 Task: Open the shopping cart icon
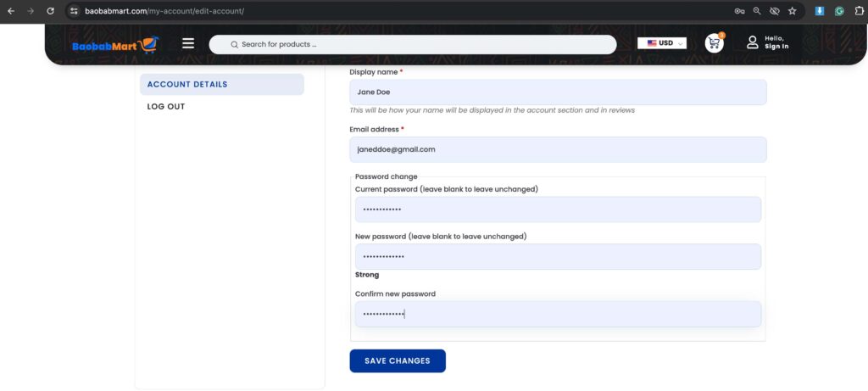click(x=714, y=43)
